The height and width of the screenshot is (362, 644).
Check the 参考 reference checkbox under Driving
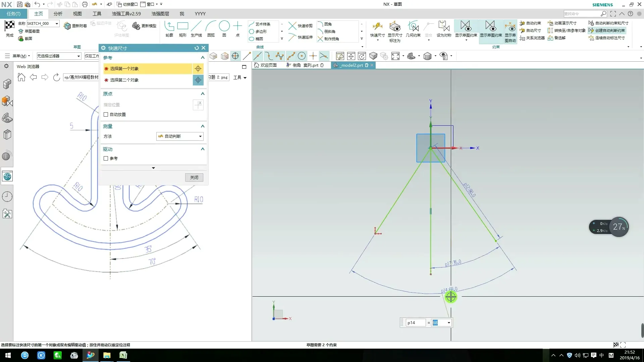click(x=106, y=159)
